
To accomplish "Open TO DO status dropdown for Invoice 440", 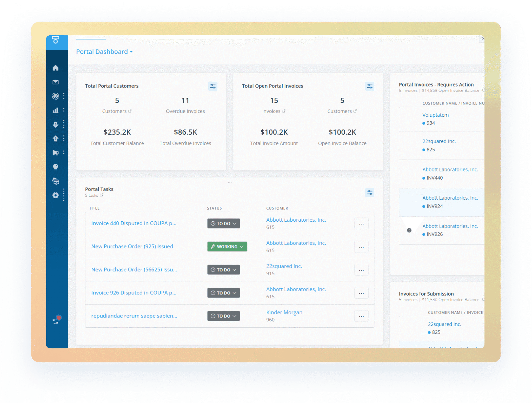I will click(223, 223).
